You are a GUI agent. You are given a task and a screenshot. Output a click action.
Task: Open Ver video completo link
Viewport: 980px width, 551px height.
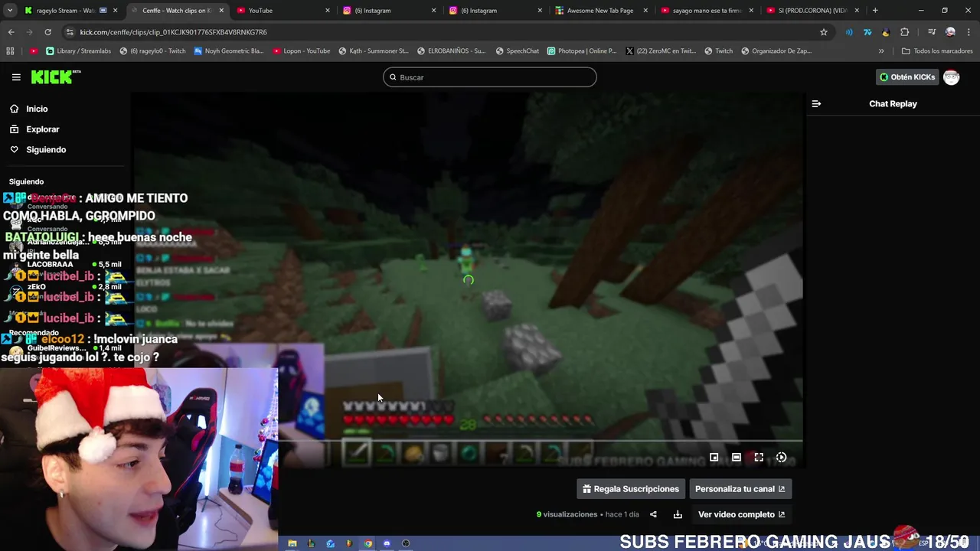(x=741, y=514)
